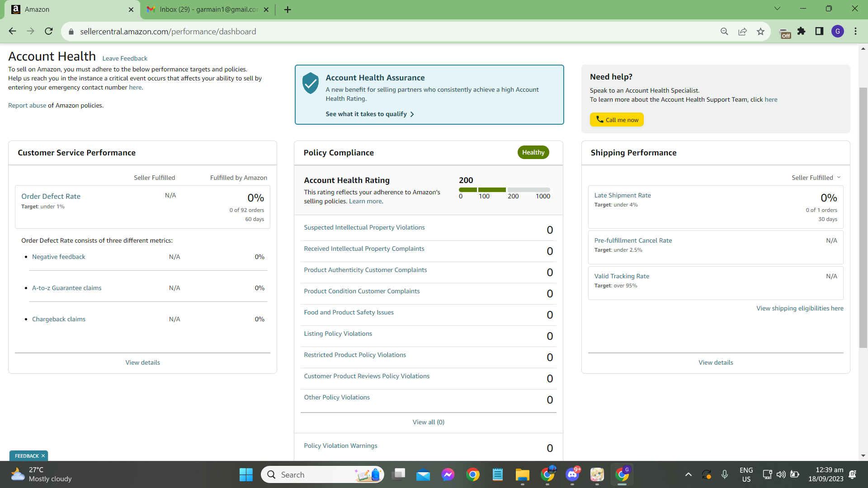Click the Leave Feedback link
The width and height of the screenshot is (868, 488).
[x=125, y=58]
